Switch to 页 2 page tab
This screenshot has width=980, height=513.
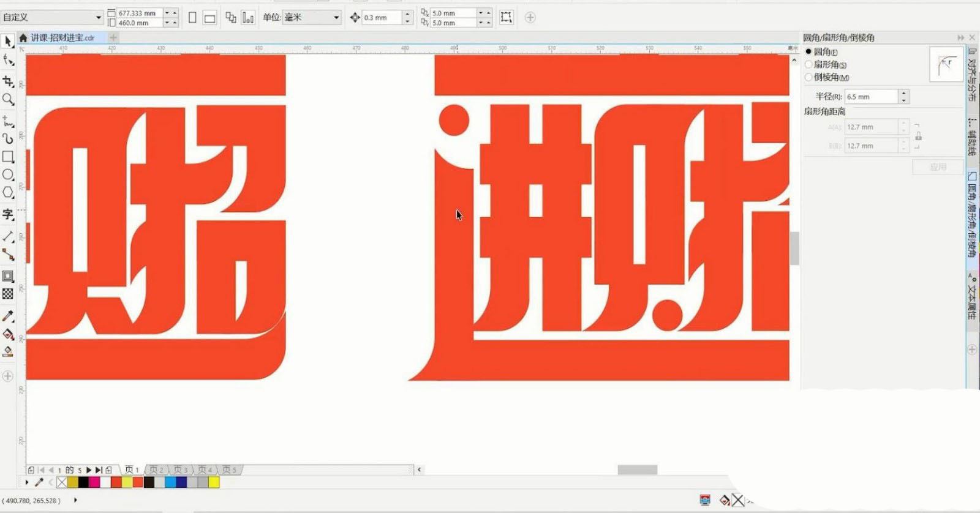157,470
